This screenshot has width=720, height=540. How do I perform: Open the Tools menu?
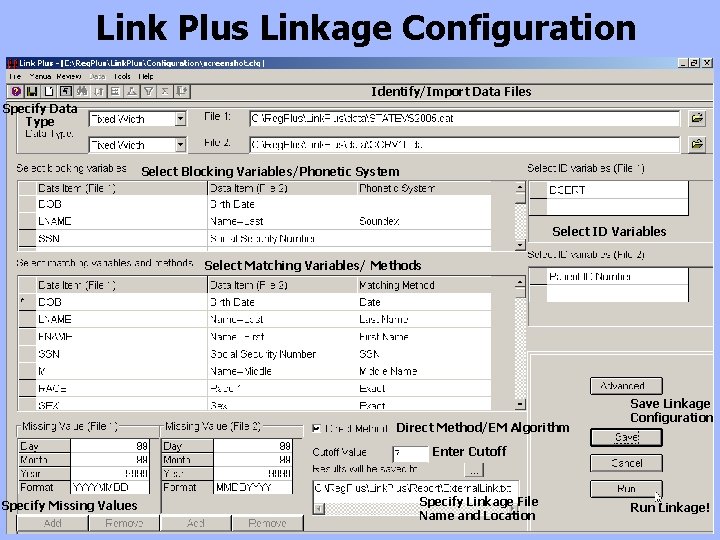pyautogui.click(x=122, y=76)
